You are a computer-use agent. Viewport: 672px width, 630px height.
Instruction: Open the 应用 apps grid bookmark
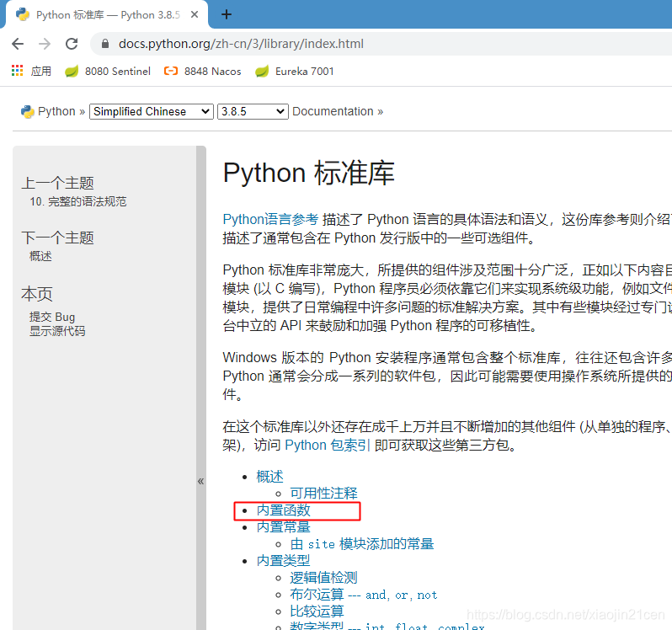click(31, 71)
